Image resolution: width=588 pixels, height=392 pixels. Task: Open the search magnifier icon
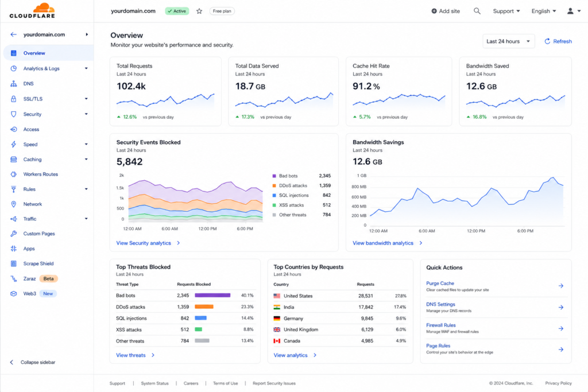click(477, 11)
